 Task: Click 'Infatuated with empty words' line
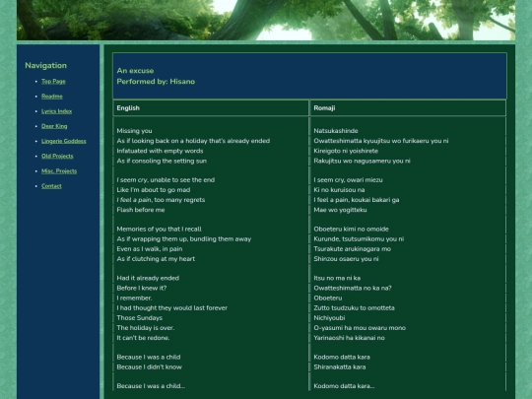160,151
